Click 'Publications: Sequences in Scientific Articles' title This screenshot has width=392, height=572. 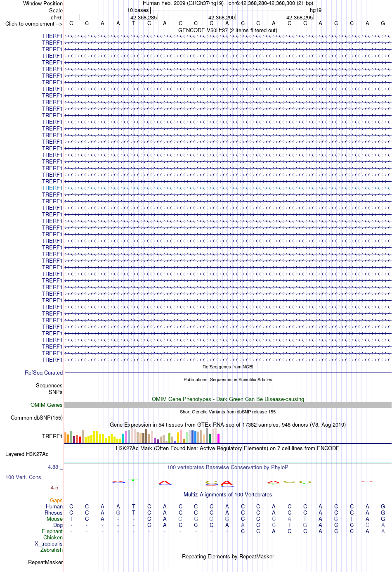[x=228, y=380]
